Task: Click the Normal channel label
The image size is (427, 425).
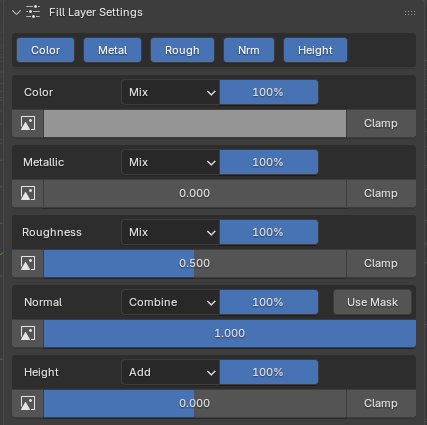Action: pyautogui.click(x=43, y=302)
